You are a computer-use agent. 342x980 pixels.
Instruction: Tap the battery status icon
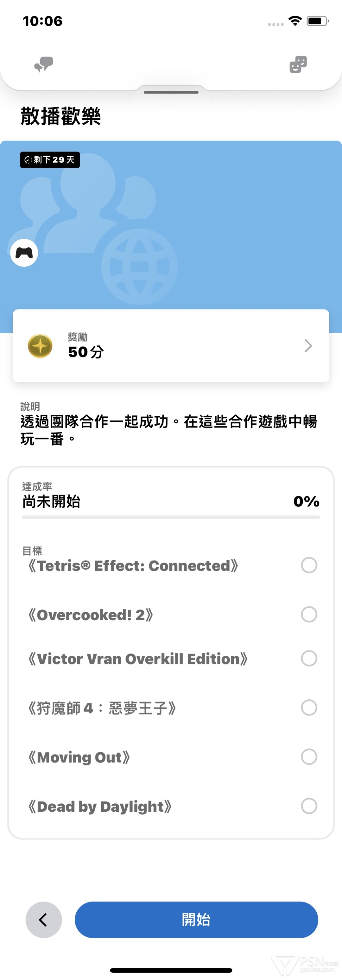coord(317,21)
